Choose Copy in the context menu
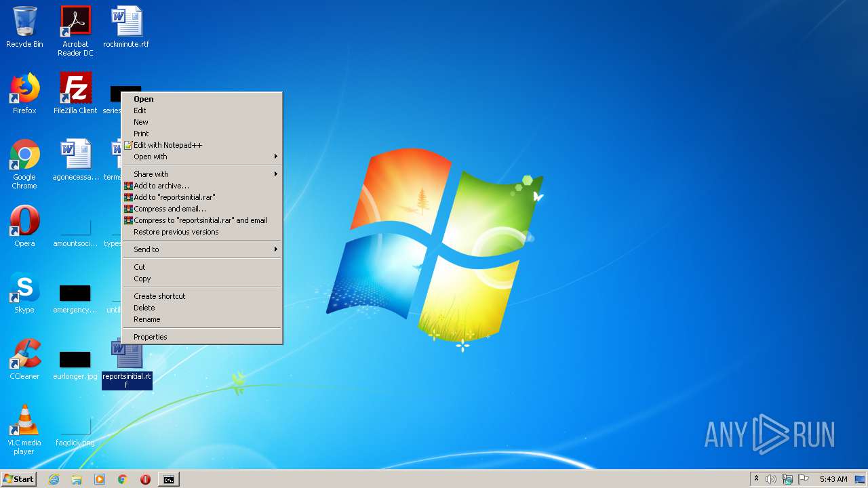 pos(202,279)
